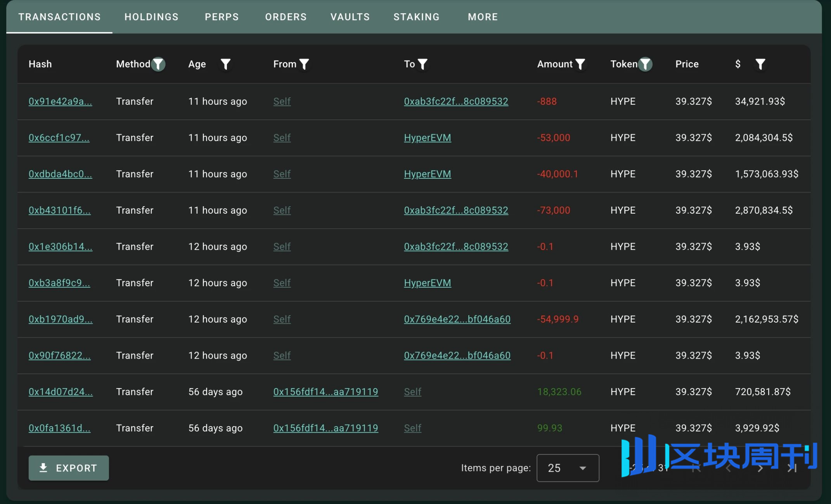Viewport: 831px width, 504px height.
Task: Open transaction hash 0x0fa1361d...
Action: click(59, 428)
